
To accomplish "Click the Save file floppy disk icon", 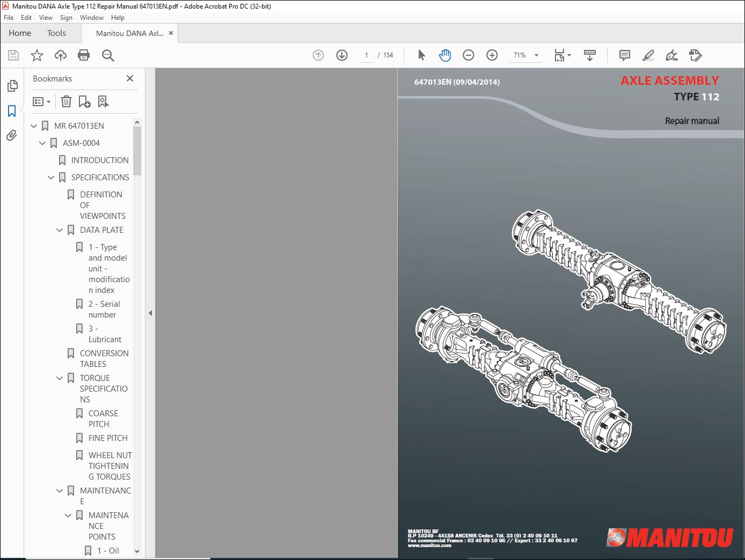I will tap(13, 55).
